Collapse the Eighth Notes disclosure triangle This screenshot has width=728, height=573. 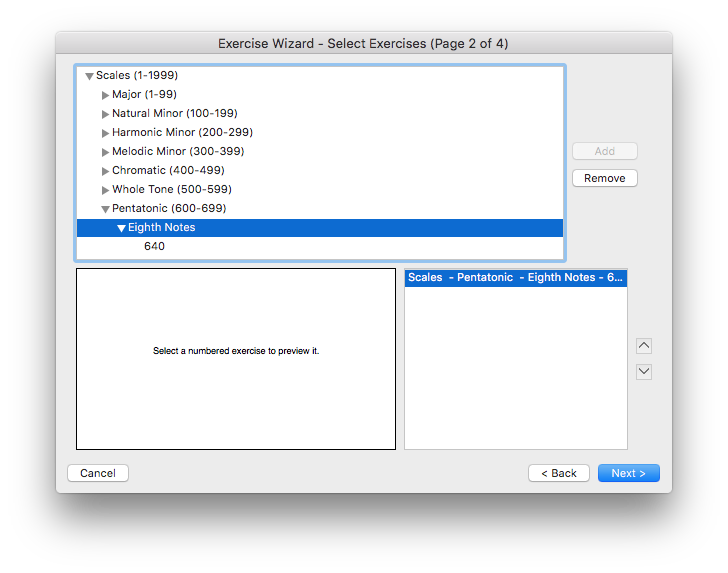coord(121,228)
